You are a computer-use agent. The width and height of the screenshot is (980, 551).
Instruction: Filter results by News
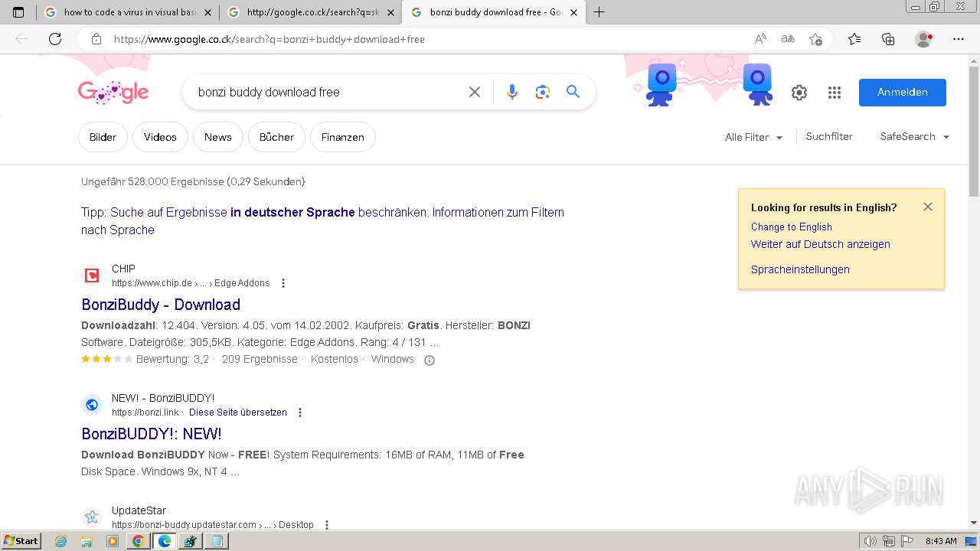pyautogui.click(x=217, y=137)
